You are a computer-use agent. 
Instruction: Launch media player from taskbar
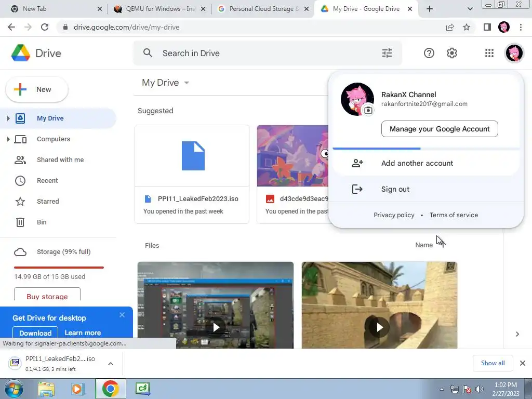[x=78, y=389]
